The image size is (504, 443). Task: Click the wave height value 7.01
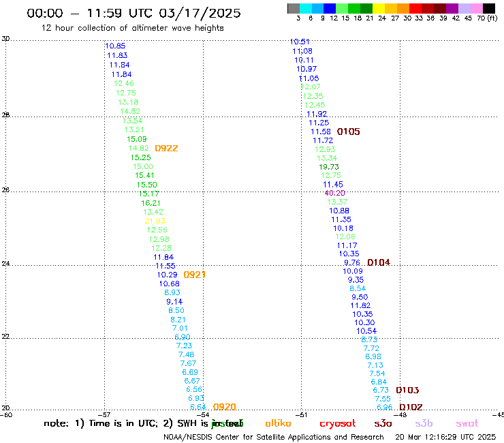pyautogui.click(x=180, y=328)
